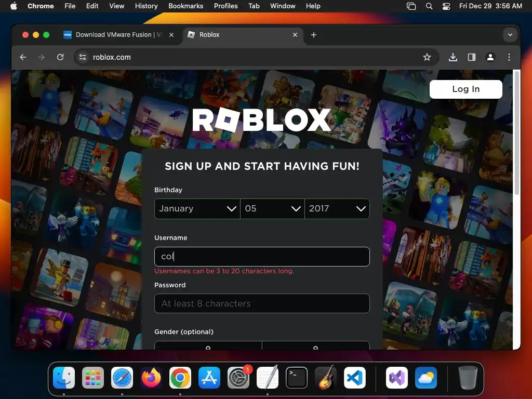532x399 pixels.
Task: Open Chrome profile avatar icon
Action: pos(490,57)
